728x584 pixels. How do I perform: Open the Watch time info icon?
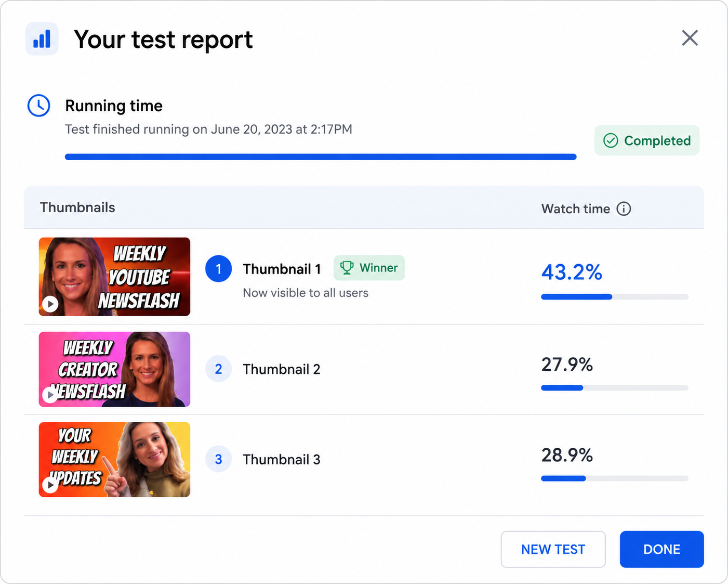click(x=624, y=209)
